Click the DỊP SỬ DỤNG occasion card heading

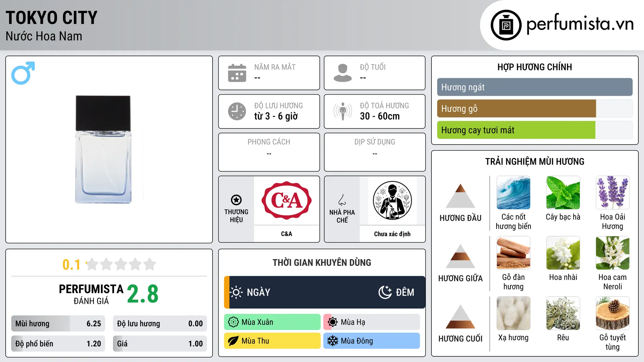(375, 142)
